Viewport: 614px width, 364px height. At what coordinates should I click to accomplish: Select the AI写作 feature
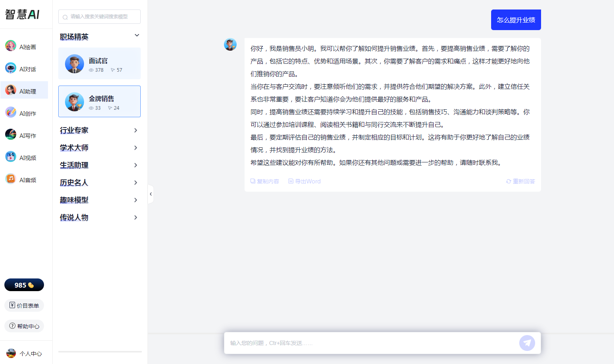click(24, 135)
